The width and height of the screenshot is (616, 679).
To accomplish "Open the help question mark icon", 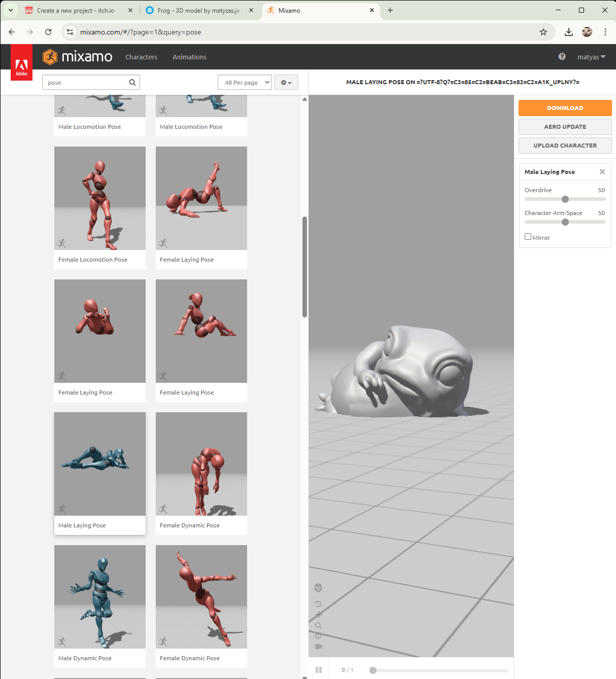I will tap(562, 57).
